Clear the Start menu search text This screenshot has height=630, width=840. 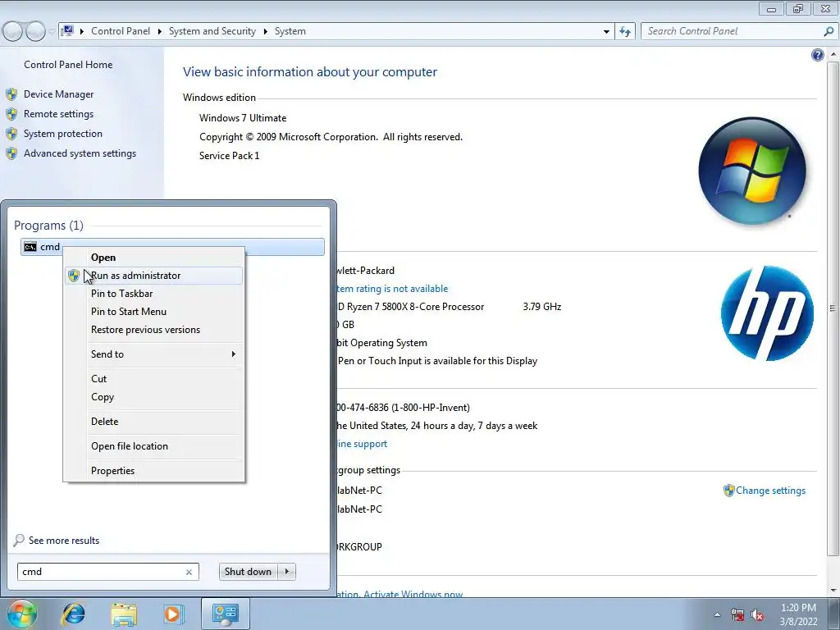(x=189, y=572)
